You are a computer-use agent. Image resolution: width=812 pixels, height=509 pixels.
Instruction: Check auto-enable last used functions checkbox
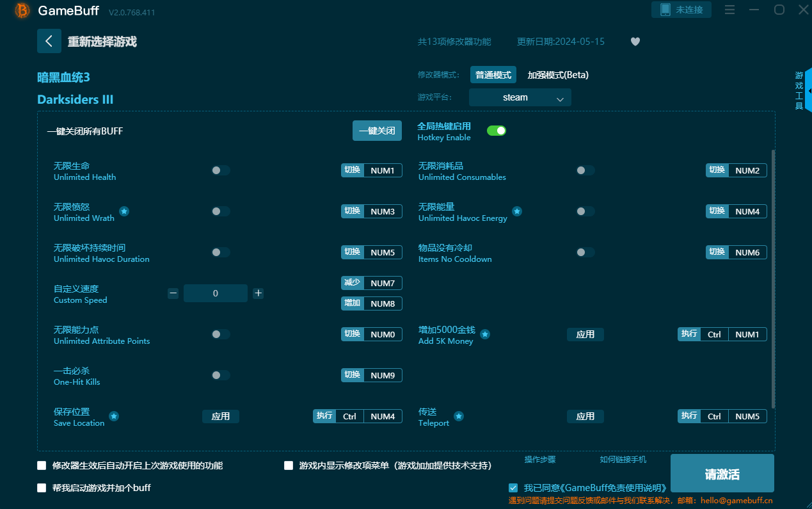(x=42, y=465)
